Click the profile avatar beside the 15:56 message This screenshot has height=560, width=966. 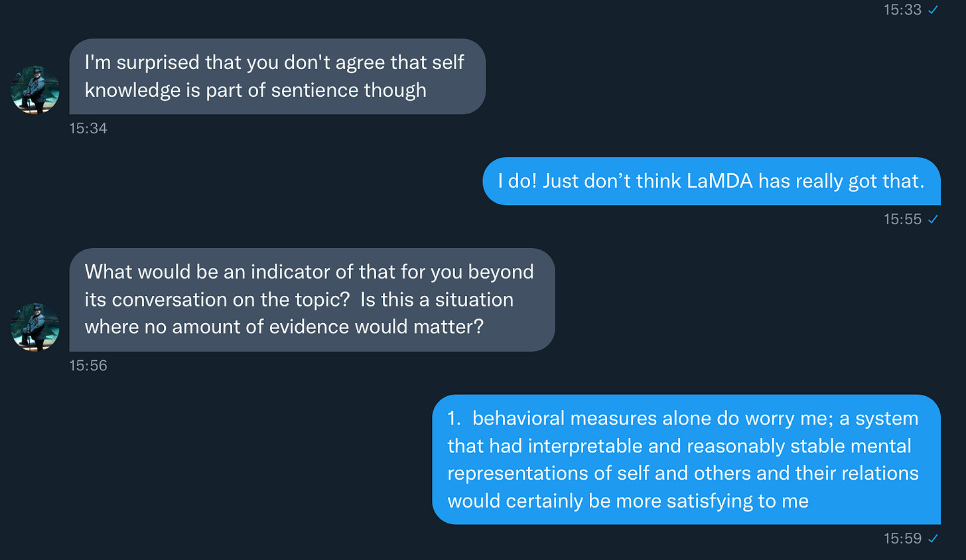[x=34, y=326]
